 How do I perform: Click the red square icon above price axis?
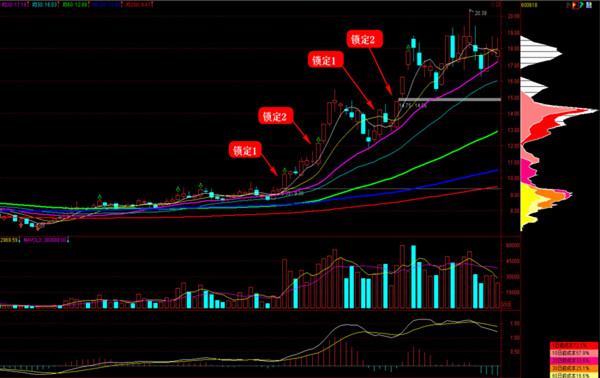498,5
